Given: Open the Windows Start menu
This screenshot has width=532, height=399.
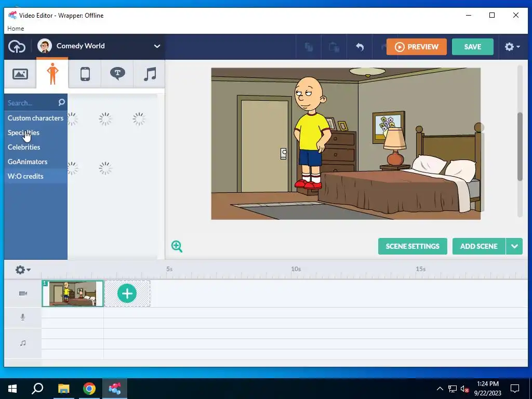Looking at the screenshot, I should coord(12,389).
